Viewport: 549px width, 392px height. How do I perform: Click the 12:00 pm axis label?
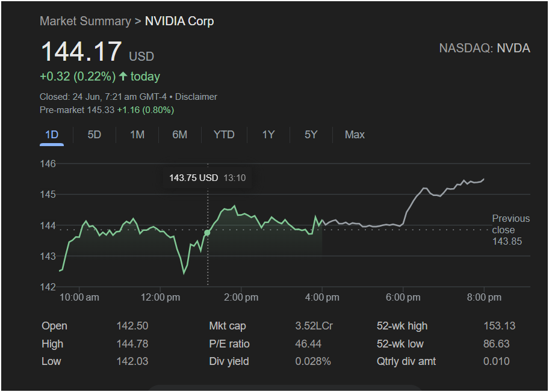click(x=160, y=297)
